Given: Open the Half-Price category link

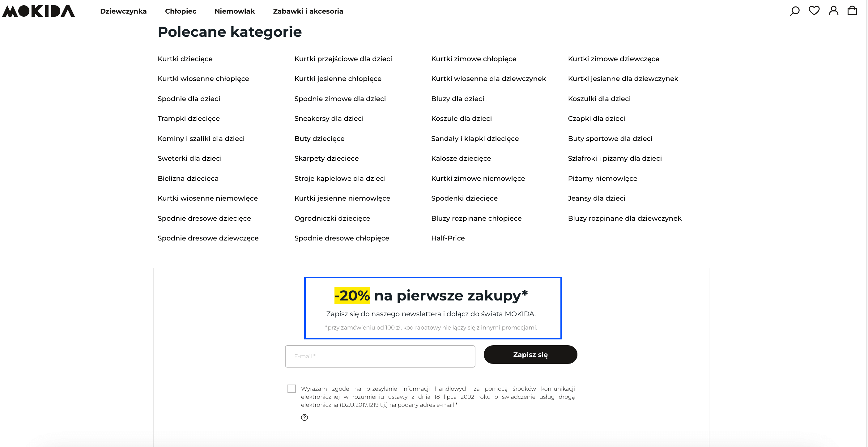Looking at the screenshot, I should 448,238.
